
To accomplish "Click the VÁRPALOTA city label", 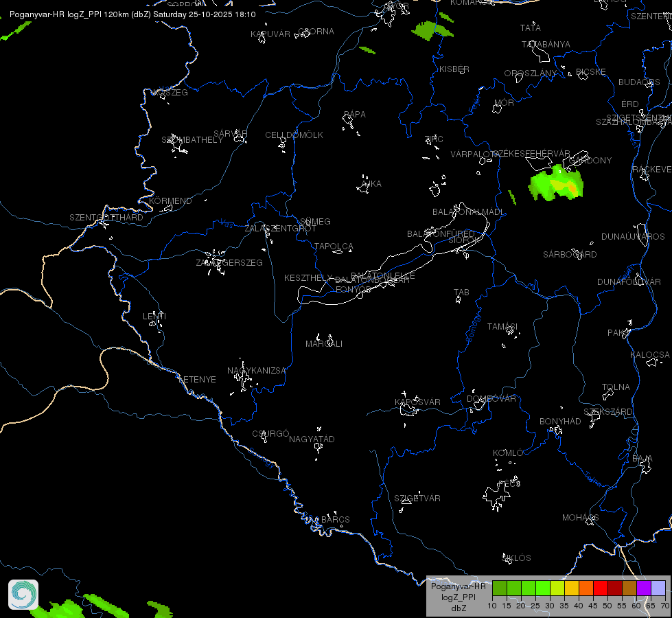I will pyautogui.click(x=474, y=154).
